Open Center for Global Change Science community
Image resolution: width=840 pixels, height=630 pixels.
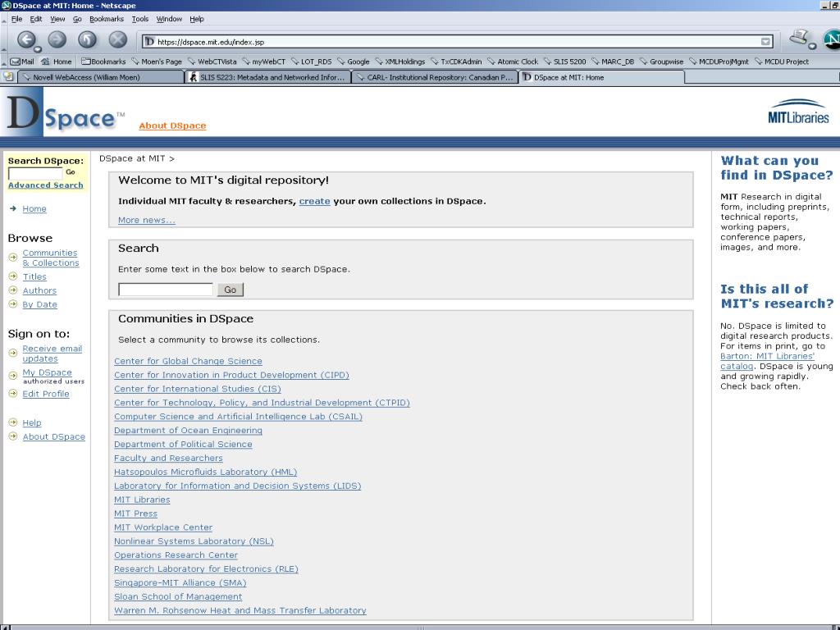pyautogui.click(x=188, y=361)
